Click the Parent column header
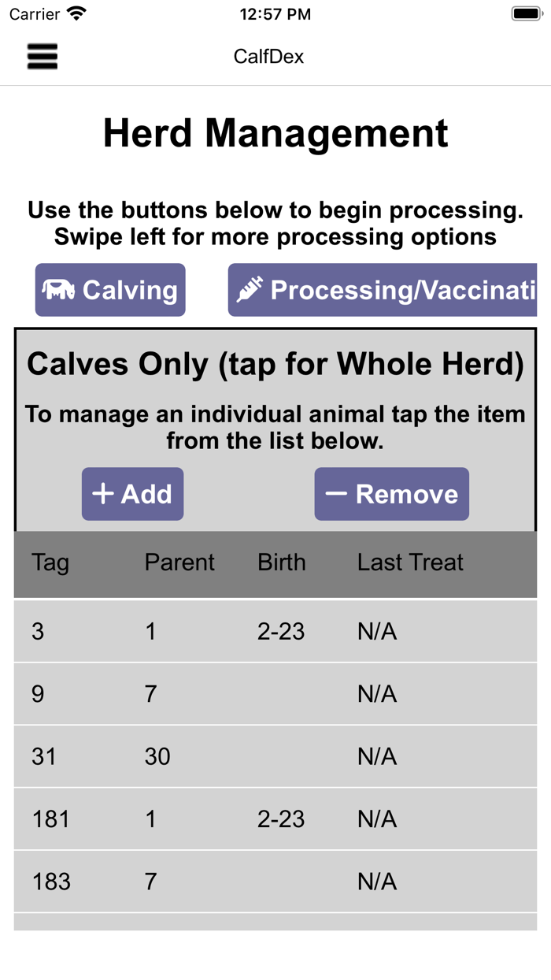The height and width of the screenshot is (980, 551). tap(179, 562)
